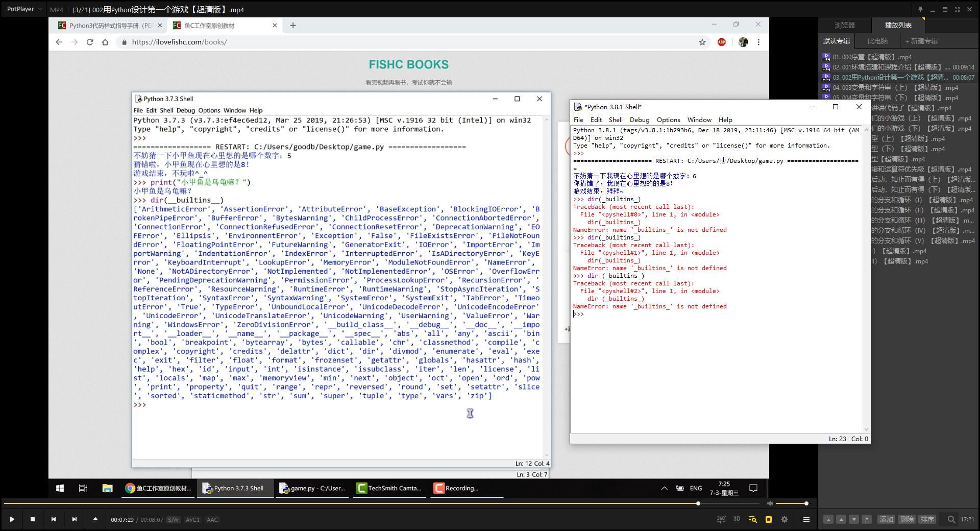Click the Python 3.8.1 Shell vertical scrollbar

click(866, 279)
